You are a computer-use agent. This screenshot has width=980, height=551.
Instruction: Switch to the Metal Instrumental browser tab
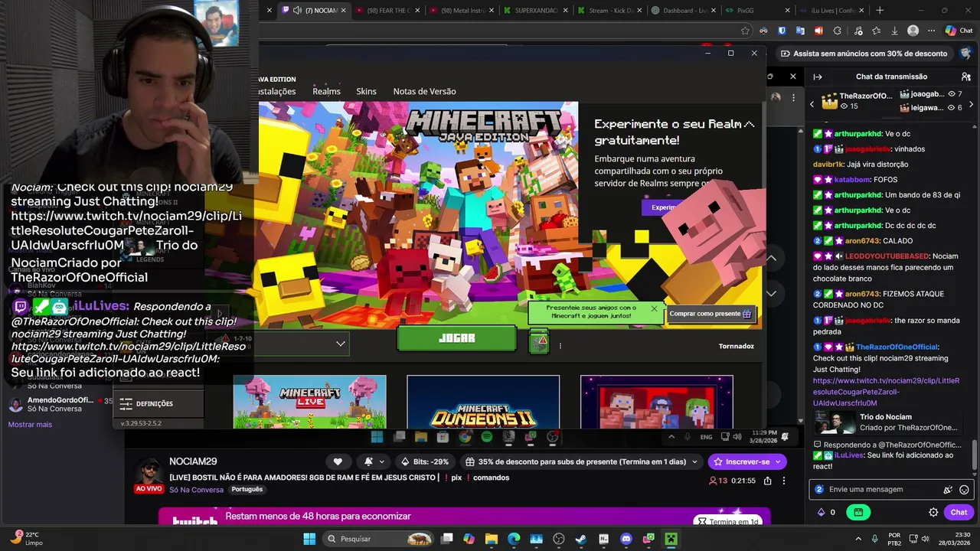(462, 10)
